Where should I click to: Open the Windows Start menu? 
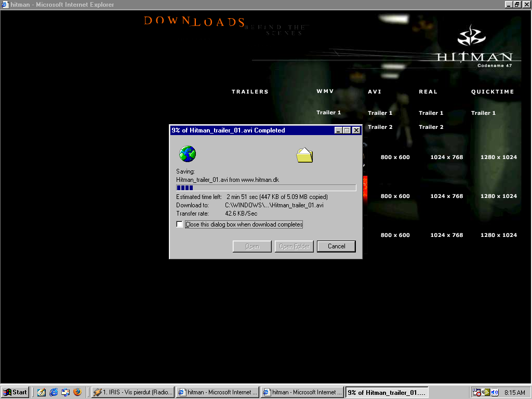click(x=16, y=392)
